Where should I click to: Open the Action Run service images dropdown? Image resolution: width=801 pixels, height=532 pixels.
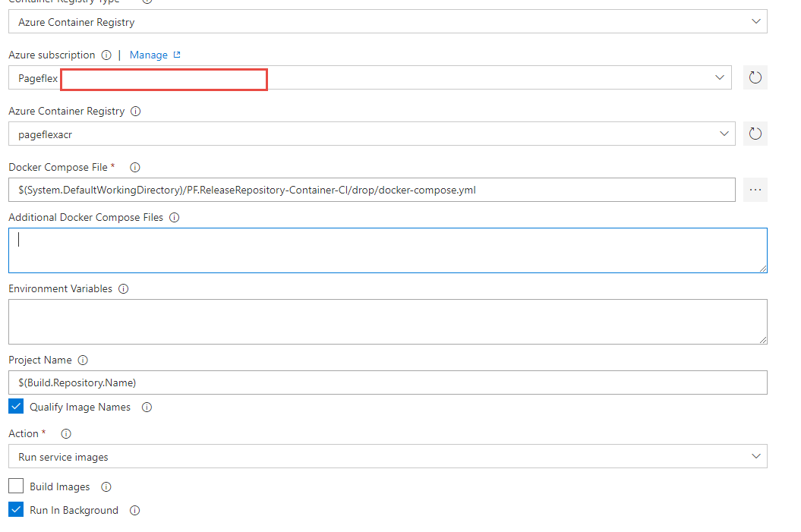click(388, 456)
